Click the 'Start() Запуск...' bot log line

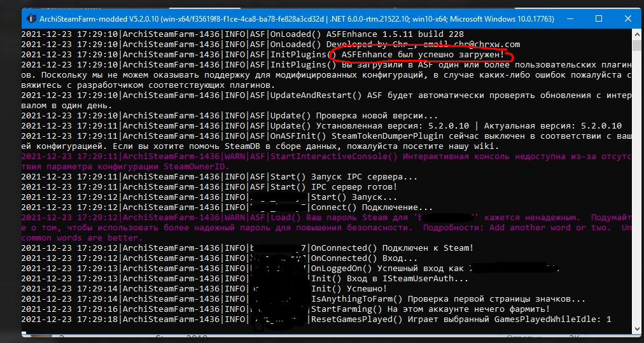[x=209, y=197]
